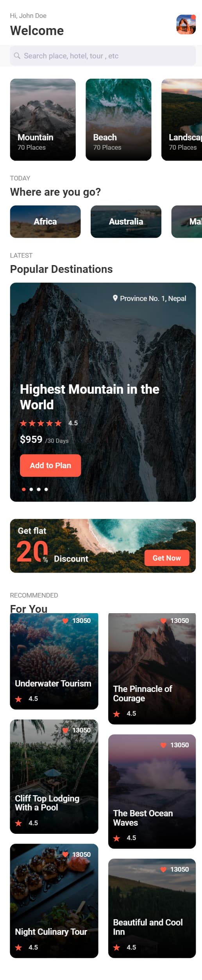Jump to the last carousel dot
This screenshot has height=980, width=202.
[x=46, y=489]
